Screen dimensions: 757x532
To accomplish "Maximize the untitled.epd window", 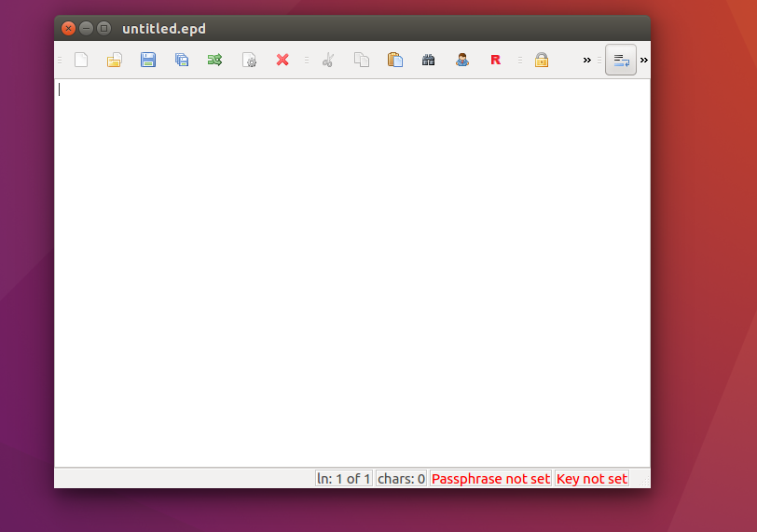I will click(103, 29).
